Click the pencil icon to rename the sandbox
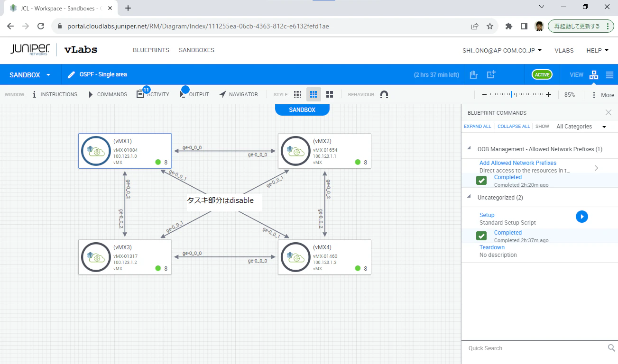Image resolution: width=618 pixels, height=364 pixels. tap(72, 75)
